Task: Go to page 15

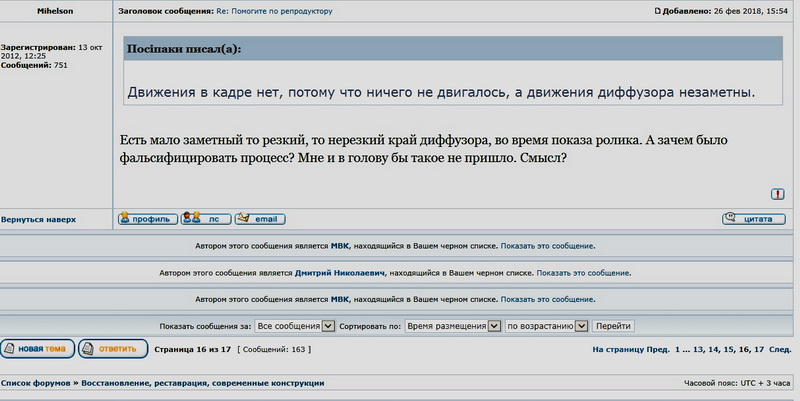Action: [728, 349]
